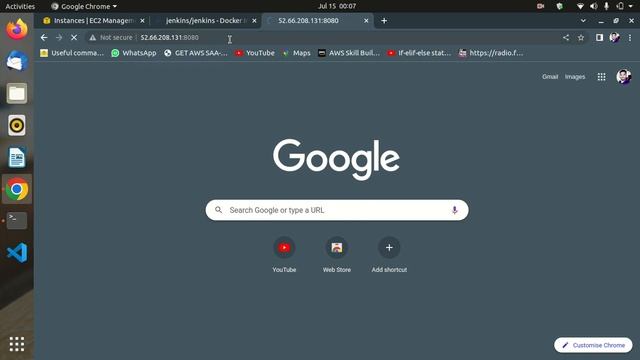The width and height of the screenshot is (640, 360).
Task: Bookmark this tab with star icon
Action: click(581, 38)
